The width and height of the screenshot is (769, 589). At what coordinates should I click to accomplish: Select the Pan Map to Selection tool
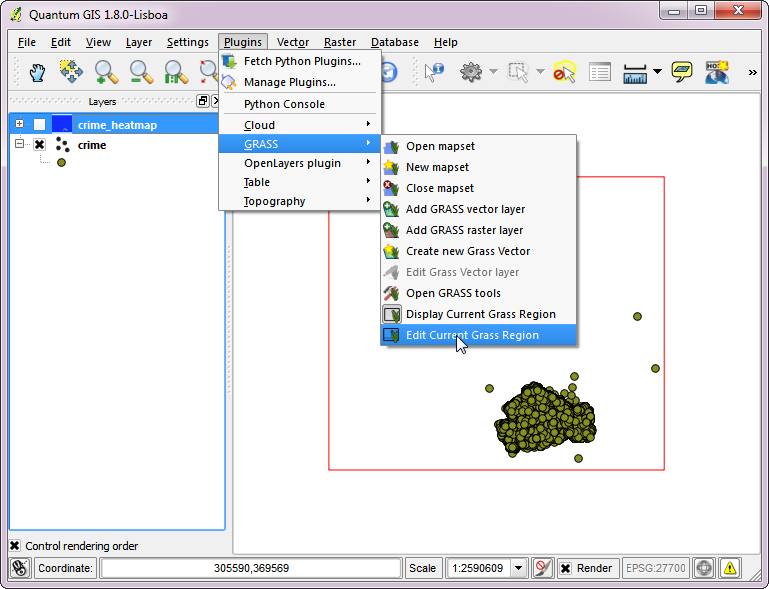tap(72, 72)
